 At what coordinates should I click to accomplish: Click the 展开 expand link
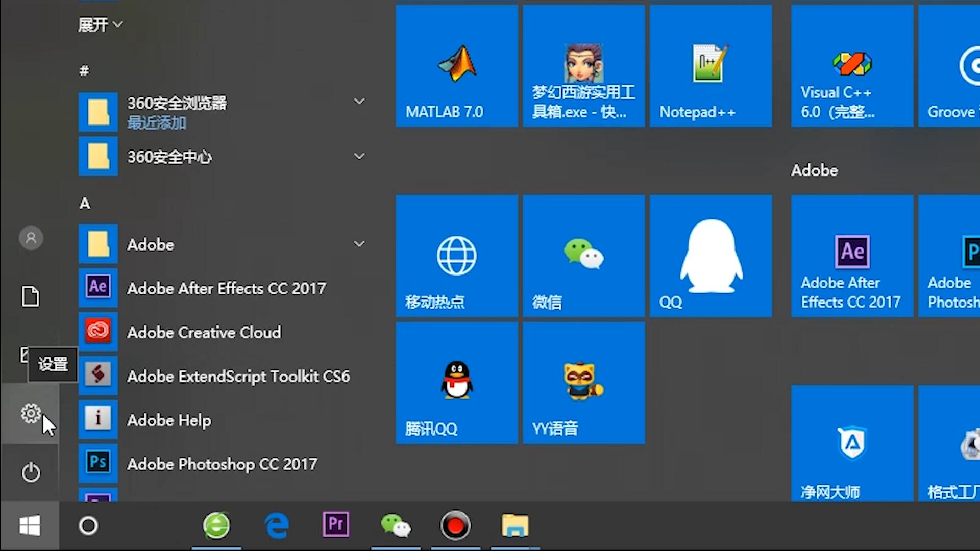pyautogui.click(x=100, y=24)
